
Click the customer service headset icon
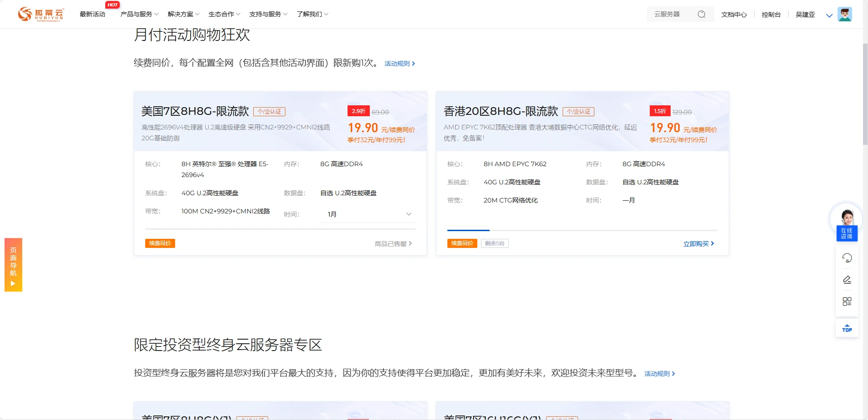pyautogui.click(x=847, y=258)
